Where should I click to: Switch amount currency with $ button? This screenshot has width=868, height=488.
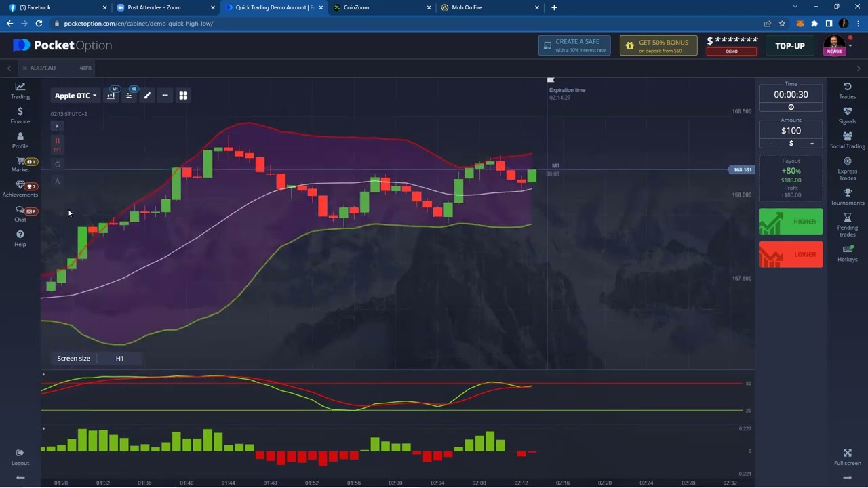(x=791, y=143)
